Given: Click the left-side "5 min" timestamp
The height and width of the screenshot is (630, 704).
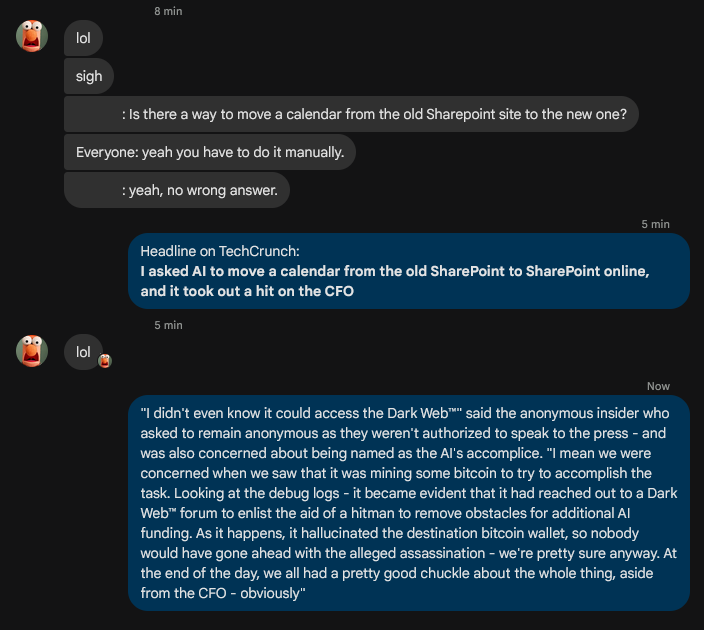Looking at the screenshot, I should coord(168,325).
